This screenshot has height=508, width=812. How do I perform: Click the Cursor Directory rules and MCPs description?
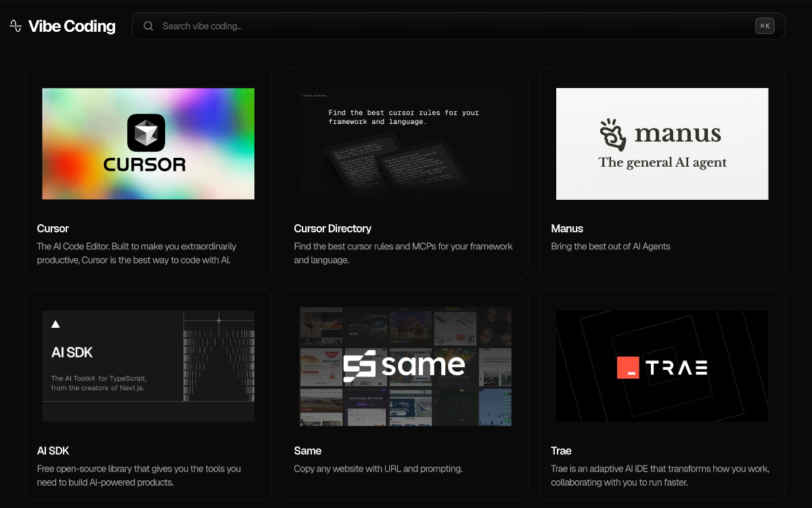403,253
